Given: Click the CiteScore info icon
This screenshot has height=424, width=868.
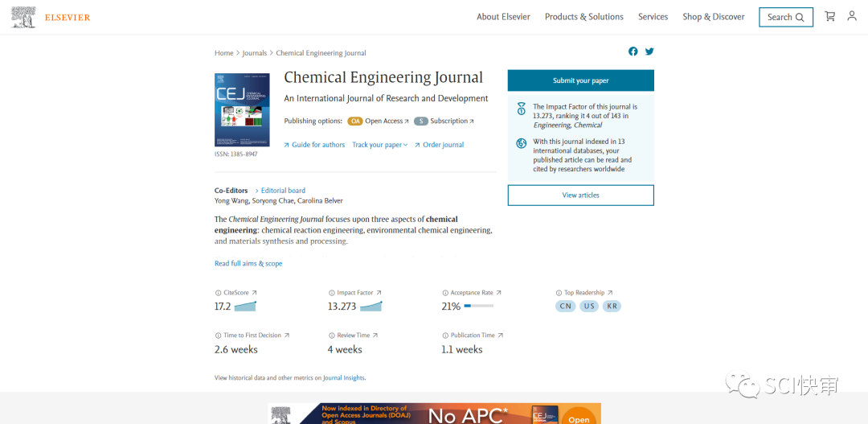Looking at the screenshot, I should 218,293.
